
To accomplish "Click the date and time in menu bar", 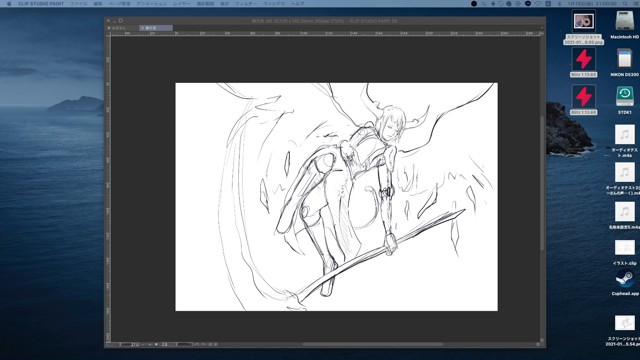I will 591,4.
